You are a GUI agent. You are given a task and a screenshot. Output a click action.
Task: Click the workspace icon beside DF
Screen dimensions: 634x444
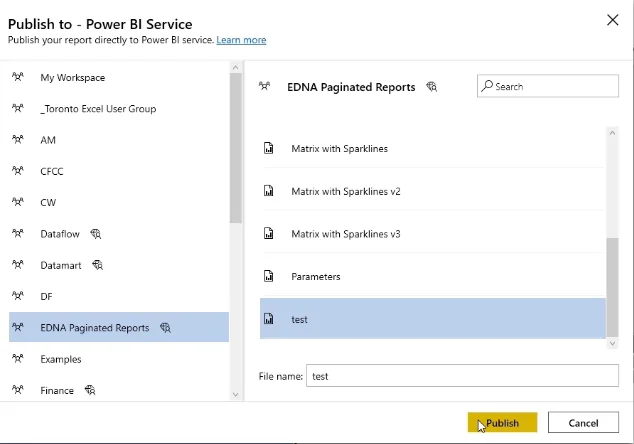(18, 296)
